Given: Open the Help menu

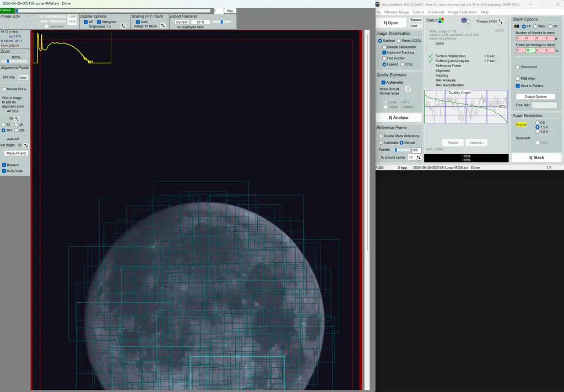Looking at the screenshot, I should click(x=485, y=12).
